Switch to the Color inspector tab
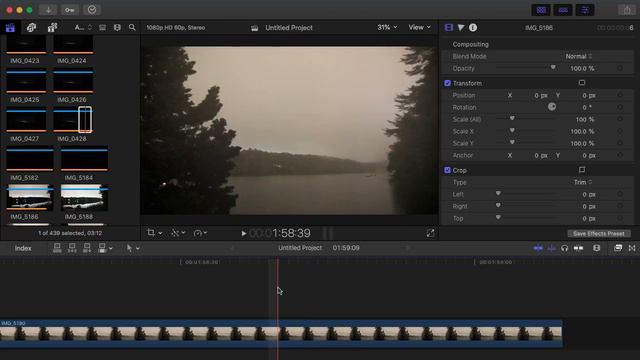The image size is (640, 360). (461, 27)
